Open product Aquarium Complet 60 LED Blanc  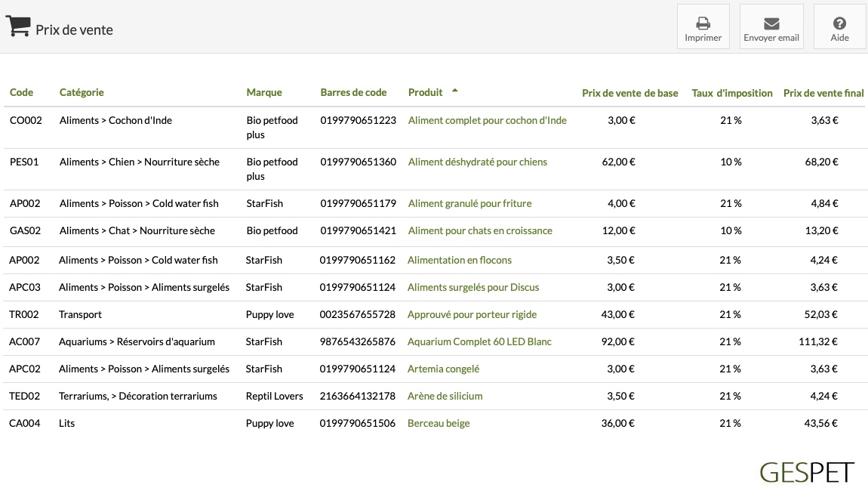point(479,341)
